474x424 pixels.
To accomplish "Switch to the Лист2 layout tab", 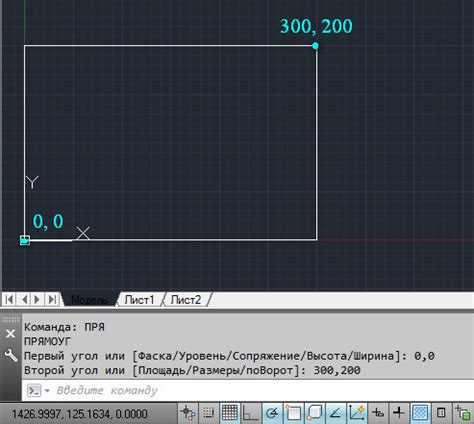I will (186, 300).
